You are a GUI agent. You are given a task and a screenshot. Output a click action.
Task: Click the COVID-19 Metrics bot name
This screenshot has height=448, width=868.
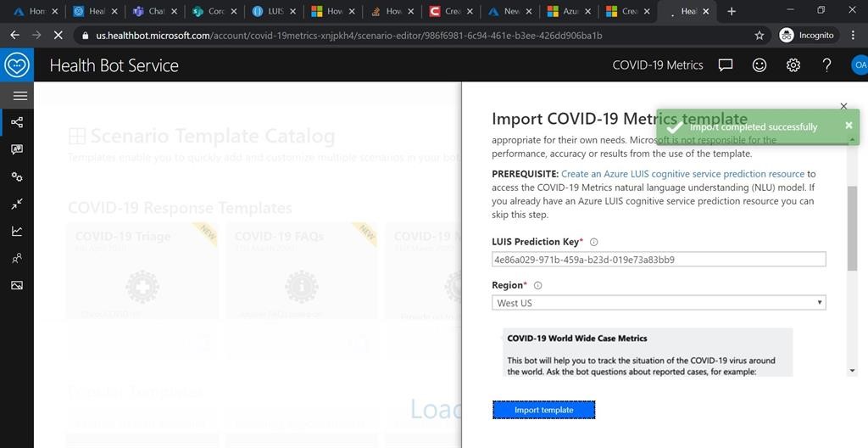[x=658, y=65]
